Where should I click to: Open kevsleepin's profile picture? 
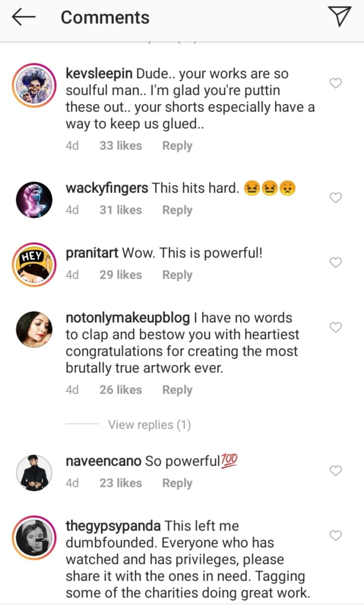click(34, 85)
